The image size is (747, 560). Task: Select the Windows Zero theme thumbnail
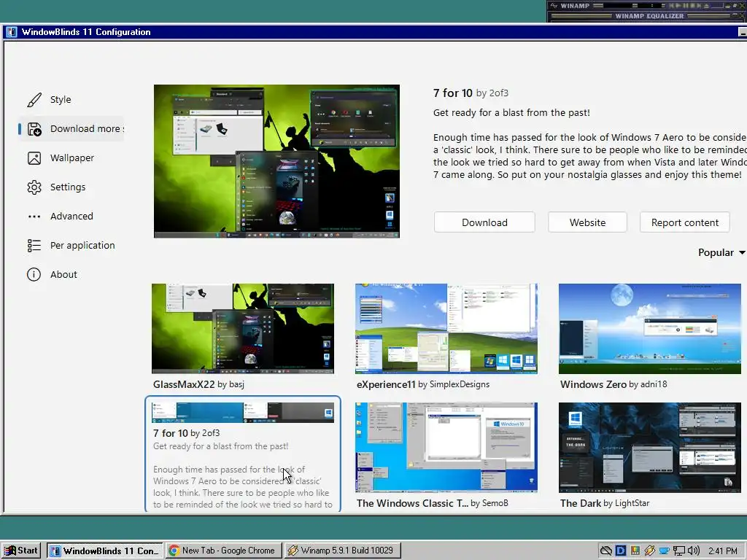pos(650,329)
